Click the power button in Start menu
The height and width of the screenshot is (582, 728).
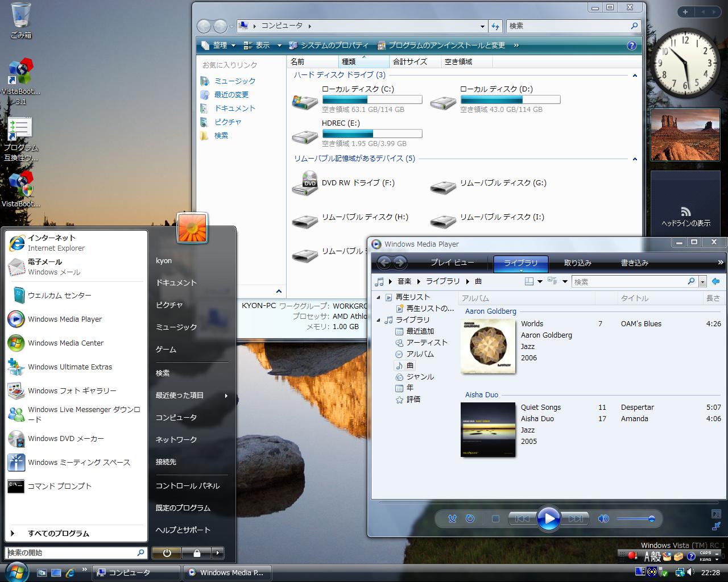pos(167,552)
